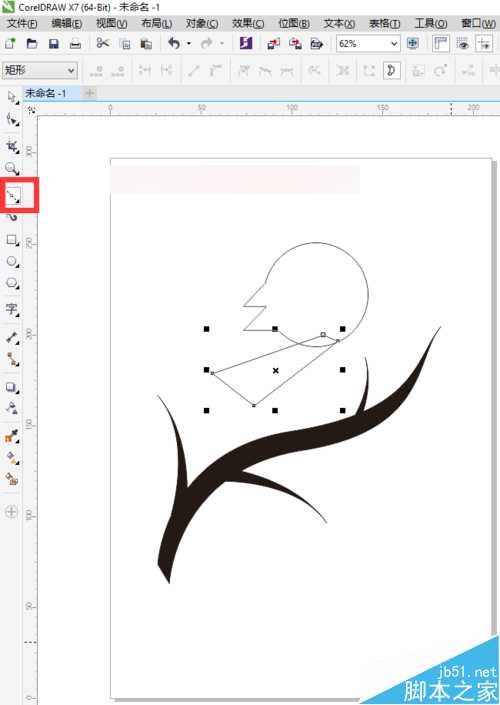Open the 文件 menu
This screenshot has height=705, width=500.
coord(22,23)
